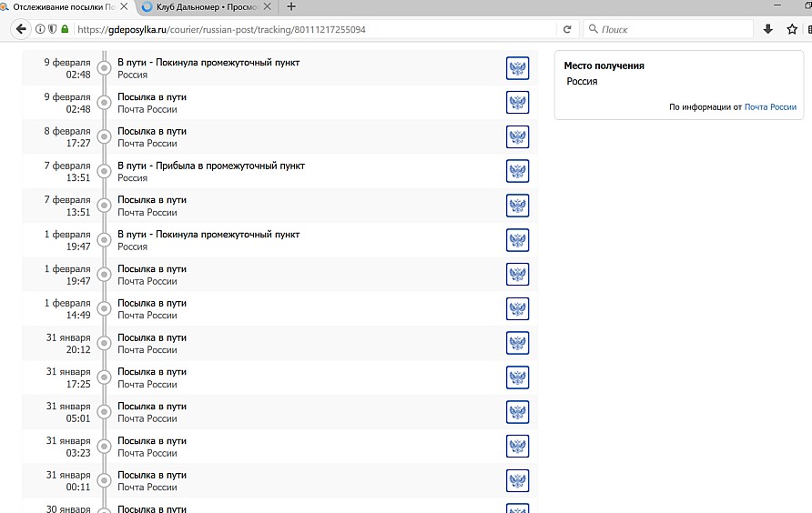Click Russian Post emblem for 31 января 20:12 row
This screenshot has width=812, height=513.
517,343
